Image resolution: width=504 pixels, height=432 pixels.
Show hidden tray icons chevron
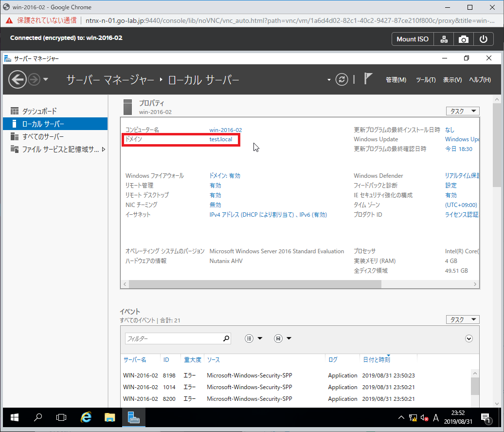click(x=401, y=417)
